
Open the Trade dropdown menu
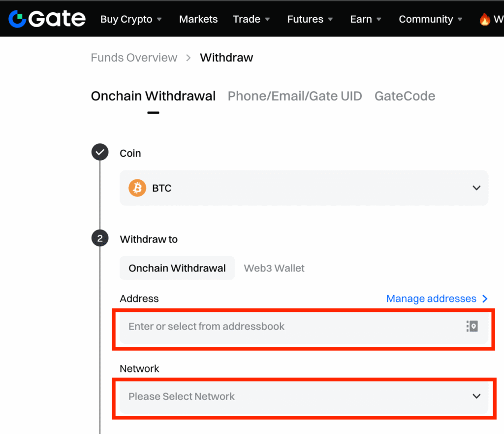(252, 19)
